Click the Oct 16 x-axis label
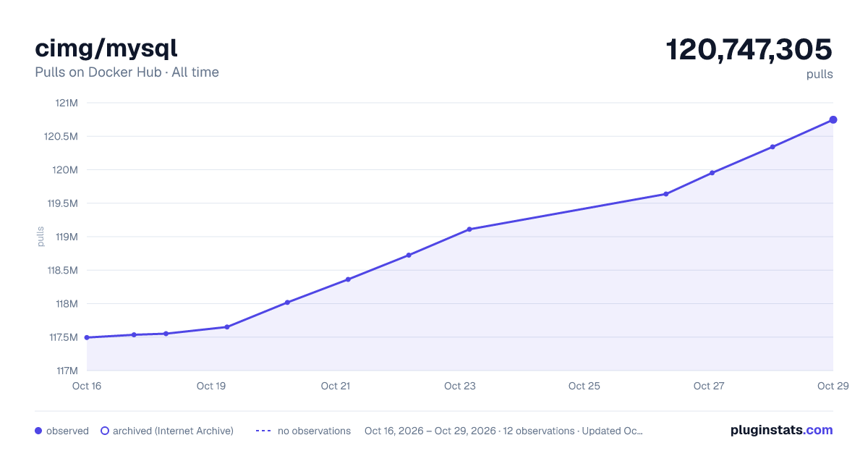Image resolution: width=868 pixels, height=456 pixels. (x=87, y=386)
